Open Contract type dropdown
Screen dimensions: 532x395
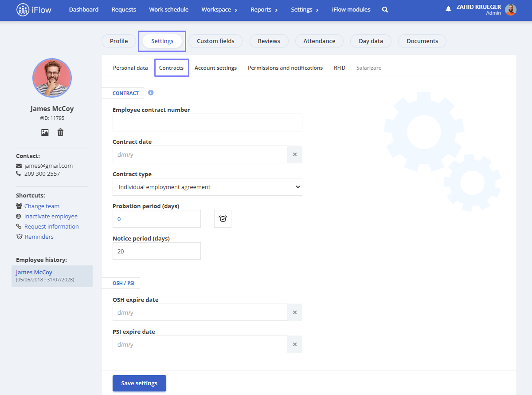(x=207, y=187)
